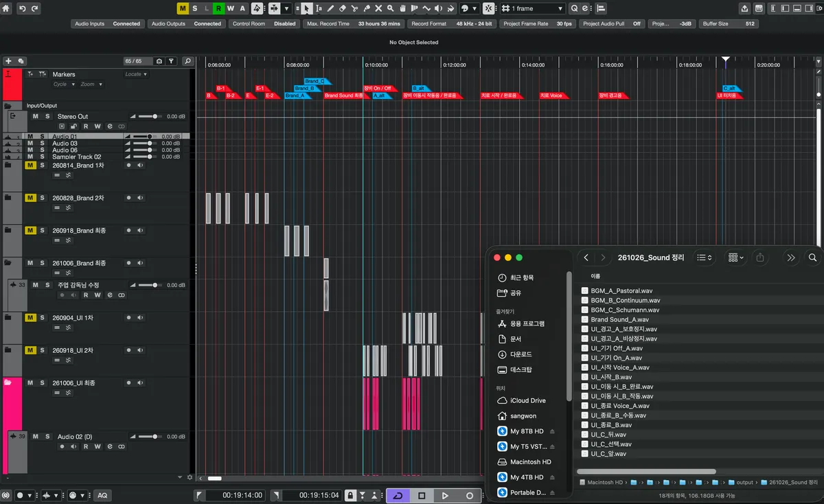Select the Split scissors tool
Image resolution: width=824 pixels, height=504 pixels.
(354, 8)
